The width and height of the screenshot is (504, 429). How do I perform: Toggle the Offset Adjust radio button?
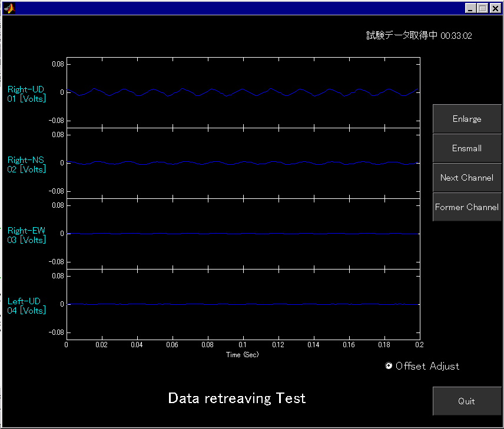point(389,365)
